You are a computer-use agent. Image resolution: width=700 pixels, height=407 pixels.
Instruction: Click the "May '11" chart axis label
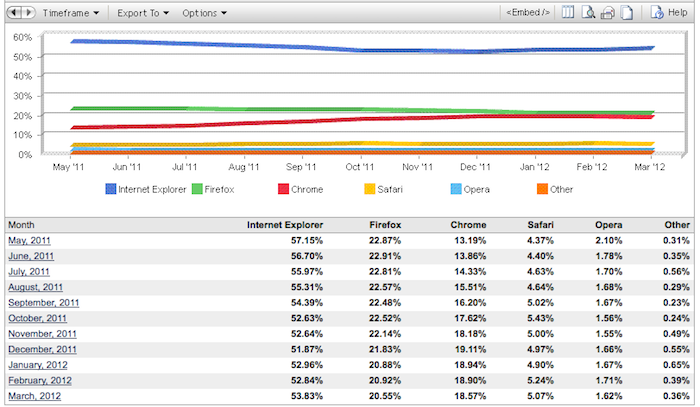coord(68,167)
